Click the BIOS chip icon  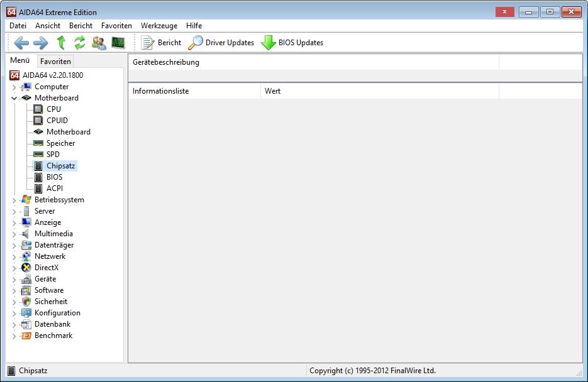pyautogui.click(x=38, y=177)
